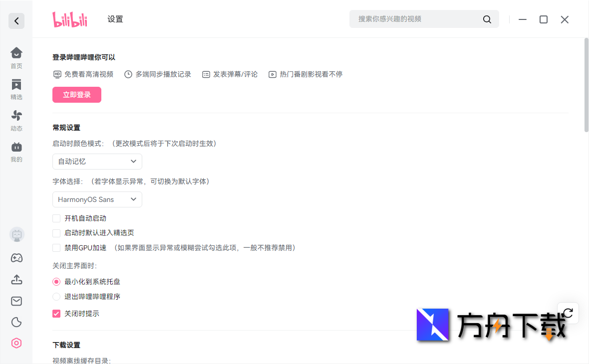The height and width of the screenshot is (364, 589).
Task: Click the bilibili logo
Action: tap(69, 19)
